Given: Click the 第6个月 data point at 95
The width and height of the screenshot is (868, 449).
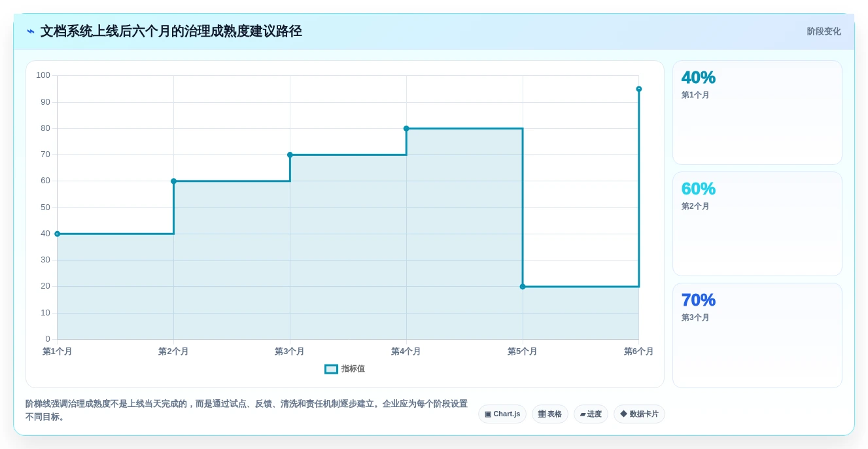Looking at the screenshot, I should coord(639,89).
